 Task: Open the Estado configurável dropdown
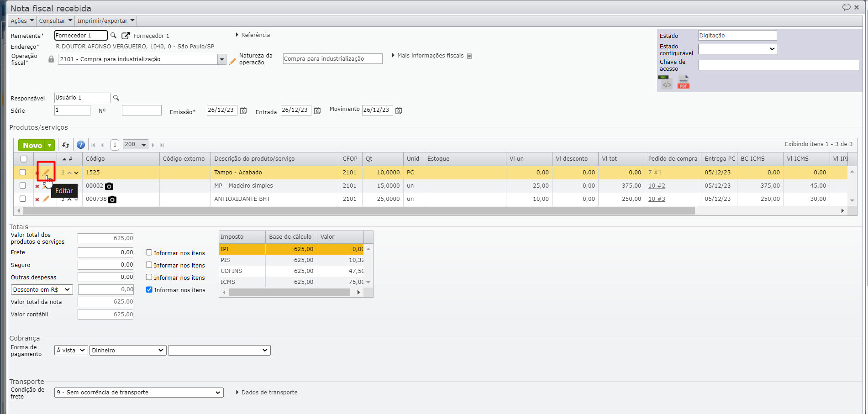pos(737,49)
